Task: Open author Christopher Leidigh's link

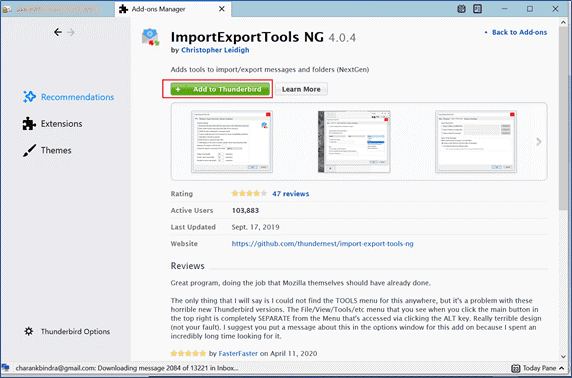Action: [x=215, y=50]
